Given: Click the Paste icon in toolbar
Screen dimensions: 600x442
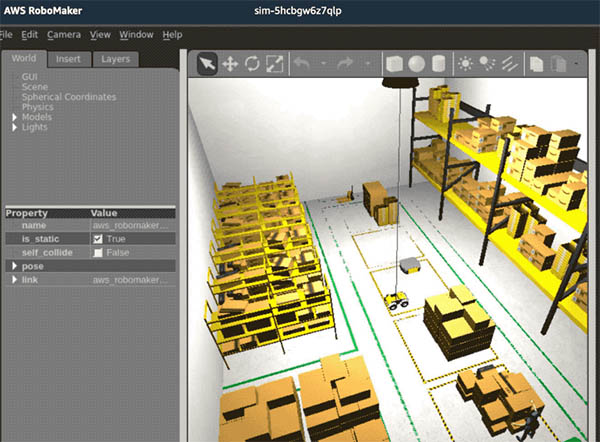Looking at the screenshot, I should (558, 64).
